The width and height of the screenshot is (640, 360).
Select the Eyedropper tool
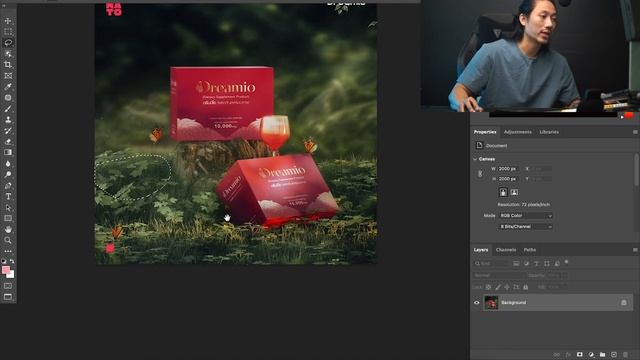pyautogui.click(x=8, y=87)
